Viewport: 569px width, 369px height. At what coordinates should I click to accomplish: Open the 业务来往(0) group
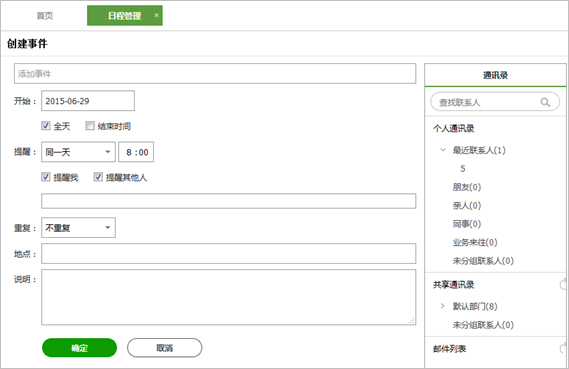[475, 242]
